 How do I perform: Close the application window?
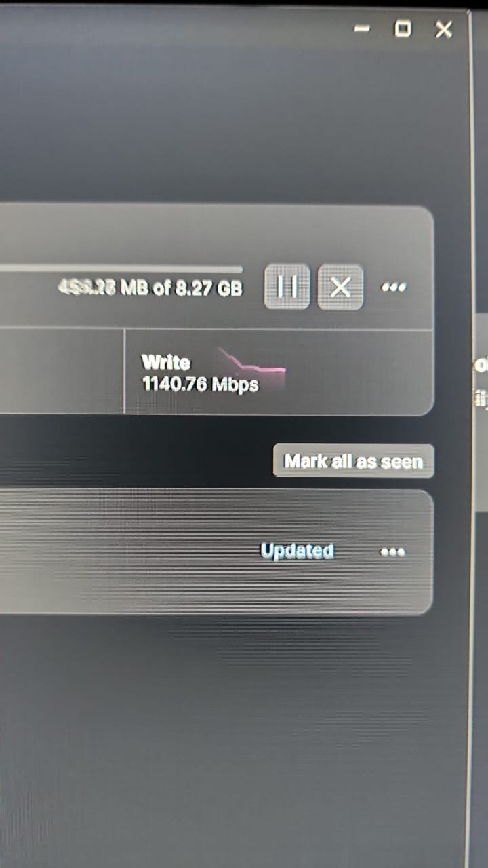443,29
